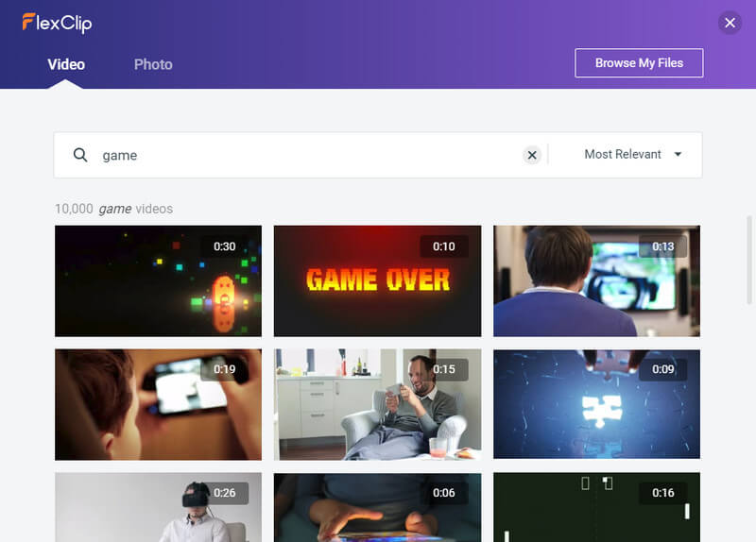Image resolution: width=756 pixels, height=542 pixels.
Task: Select the 0:13 man watching TV video
Action: 596,280
